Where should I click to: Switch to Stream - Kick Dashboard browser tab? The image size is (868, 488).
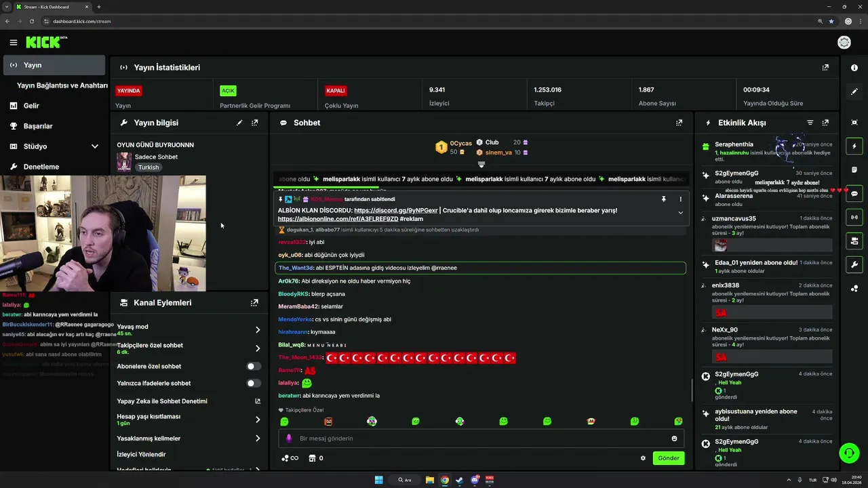(53, 7)
